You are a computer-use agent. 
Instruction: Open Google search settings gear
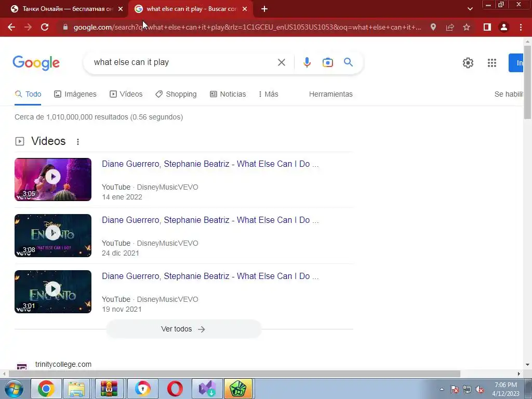coord(468,63)
